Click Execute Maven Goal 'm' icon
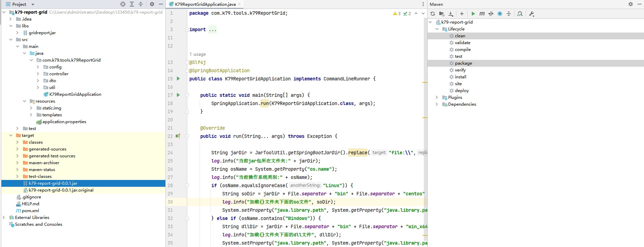 (x=482, y=14)
